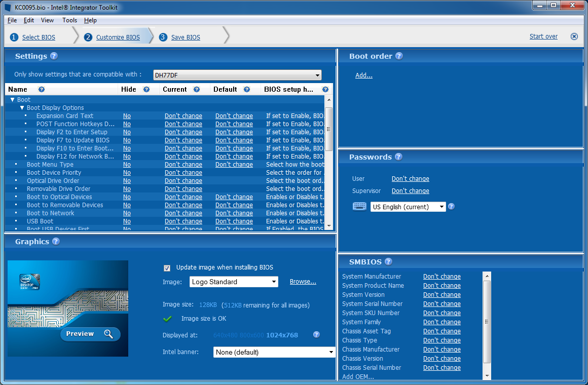Screen dimensions: 588x385
Task: Click the SMBIOS list scrollbar thumb
Action: coord(487,322)
